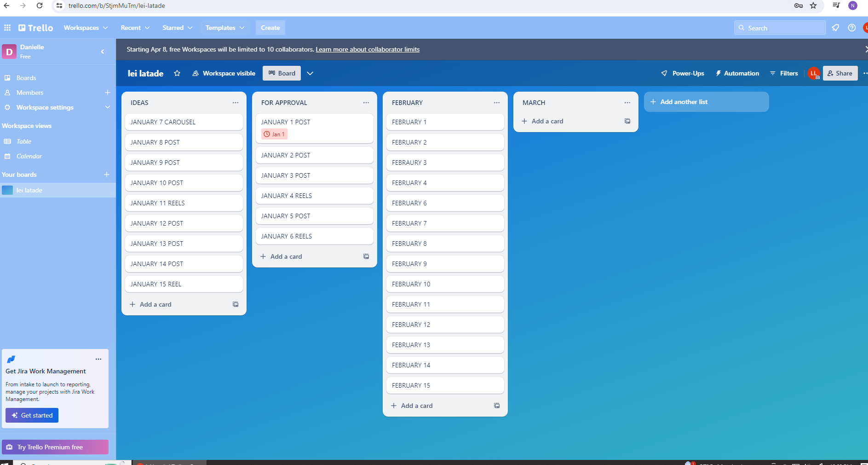
Task: Create new board with plus icon
Action: (x=107, y=174)
